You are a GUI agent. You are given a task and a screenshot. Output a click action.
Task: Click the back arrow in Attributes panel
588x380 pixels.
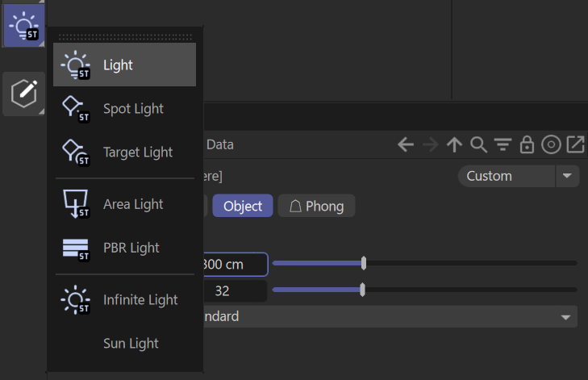[406, 145]
